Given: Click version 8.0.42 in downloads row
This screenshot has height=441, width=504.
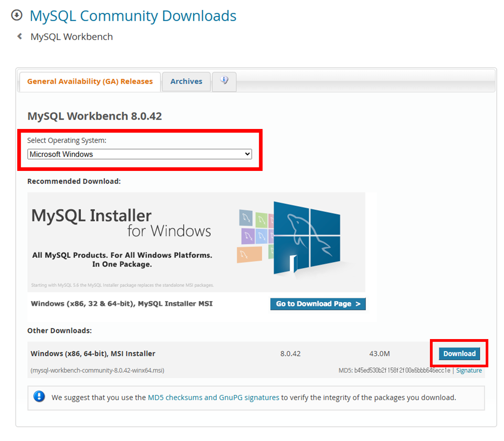Looking at the screenshot, I should pos(290,354).
